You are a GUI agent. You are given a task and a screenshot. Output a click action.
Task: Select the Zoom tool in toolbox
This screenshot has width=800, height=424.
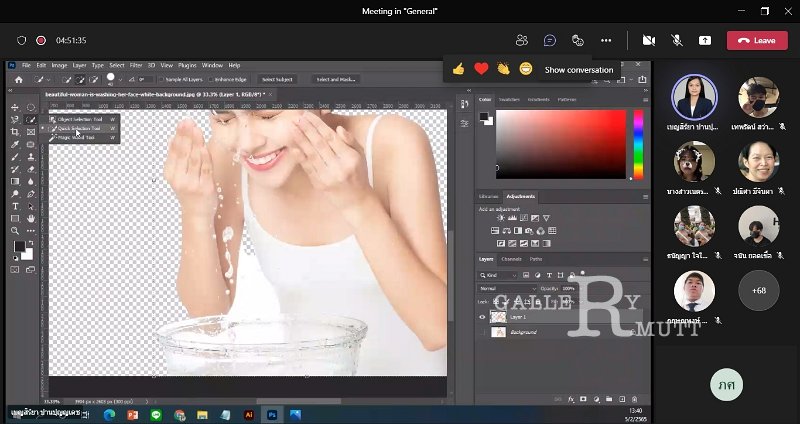click(15, 231)
